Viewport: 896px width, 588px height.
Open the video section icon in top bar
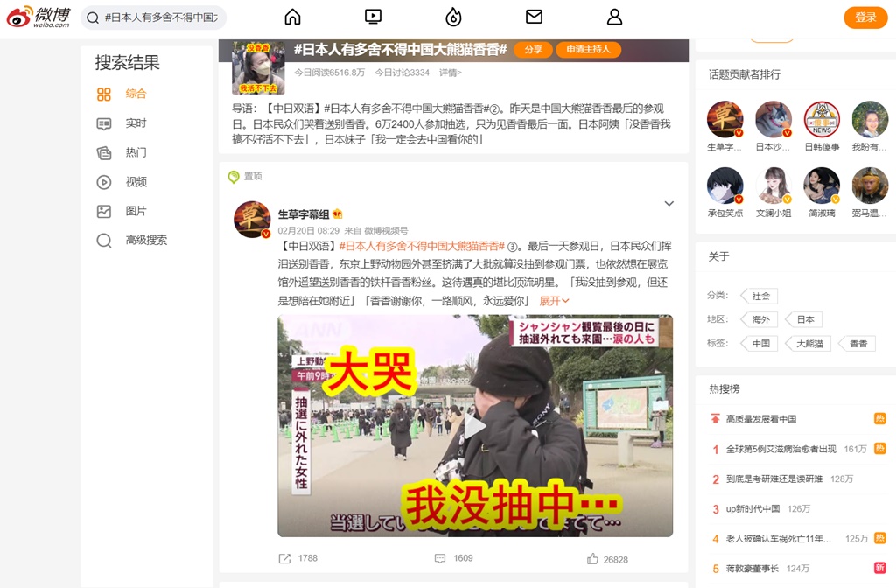pyautogui.click(x=373, y=17)
